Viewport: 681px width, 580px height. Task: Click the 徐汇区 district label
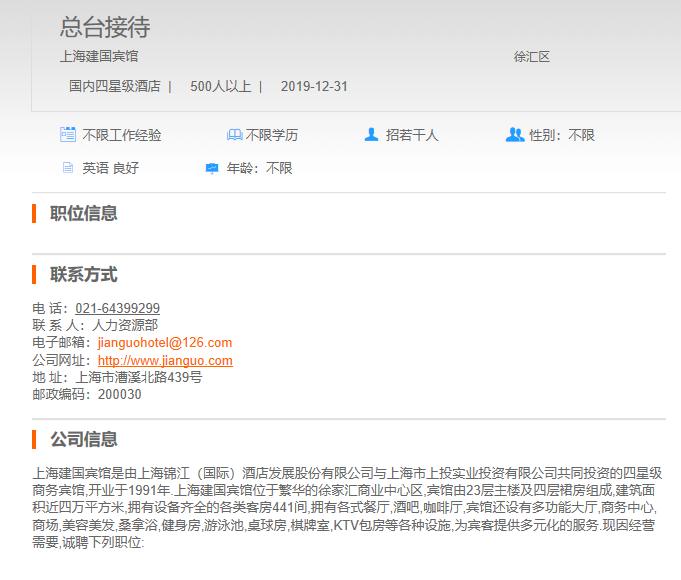[x=532, y=57]
